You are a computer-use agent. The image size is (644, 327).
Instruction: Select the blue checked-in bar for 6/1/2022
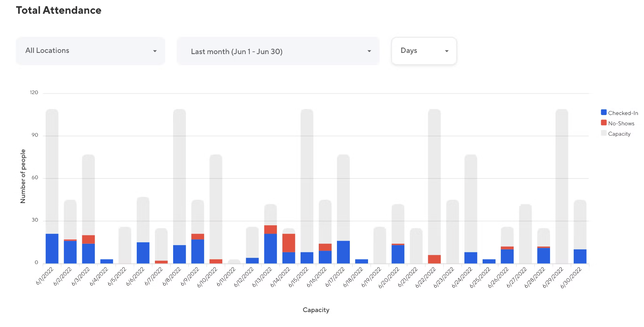[52, 248]
